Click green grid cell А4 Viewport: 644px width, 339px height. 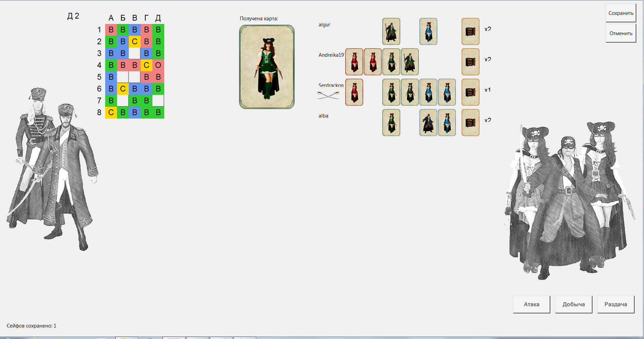(111, 65)
